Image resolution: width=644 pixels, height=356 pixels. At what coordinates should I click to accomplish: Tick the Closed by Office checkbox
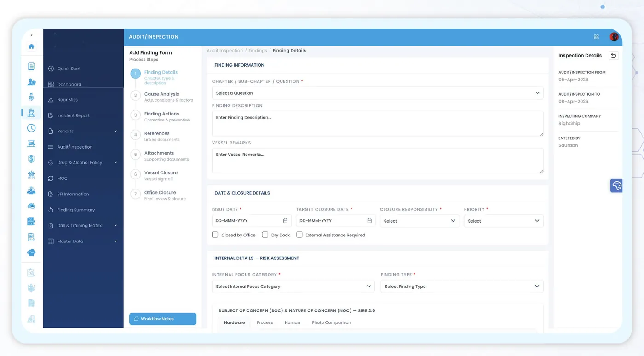tap(215, 235)
